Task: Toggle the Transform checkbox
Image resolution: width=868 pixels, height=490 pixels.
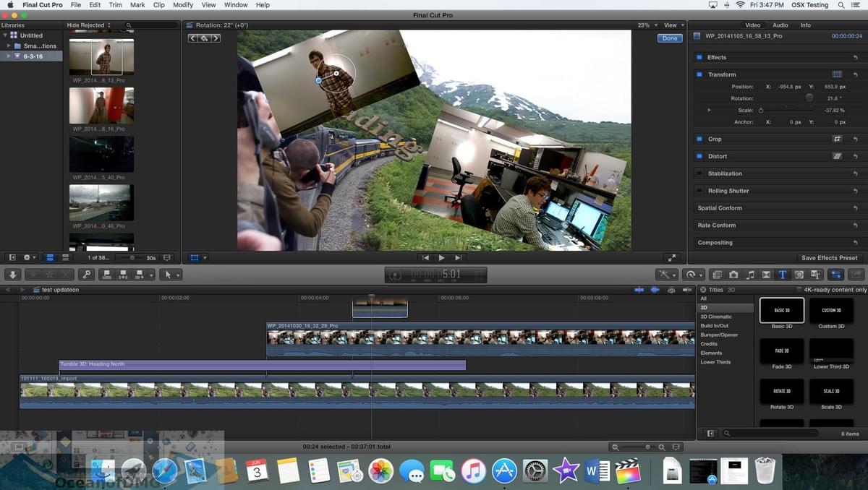Action: [x=699, y=74]
